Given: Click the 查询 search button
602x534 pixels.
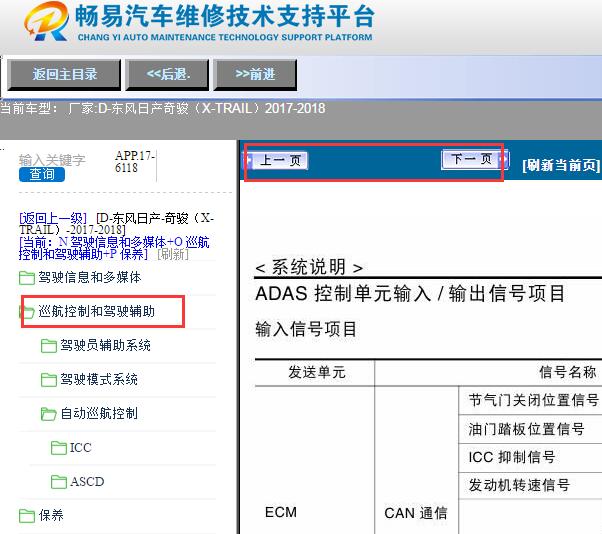Looking at the screenshot, I should click(x=42, y=174).
